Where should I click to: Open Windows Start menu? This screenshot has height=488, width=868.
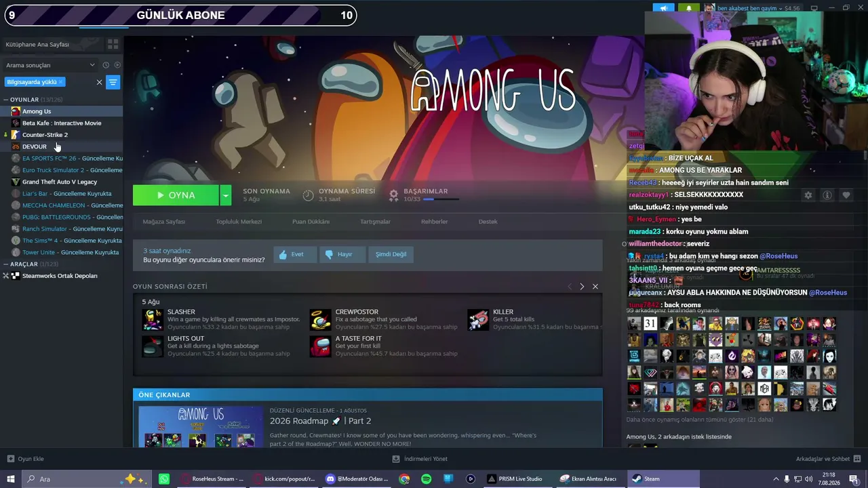[x=11, y=479]
